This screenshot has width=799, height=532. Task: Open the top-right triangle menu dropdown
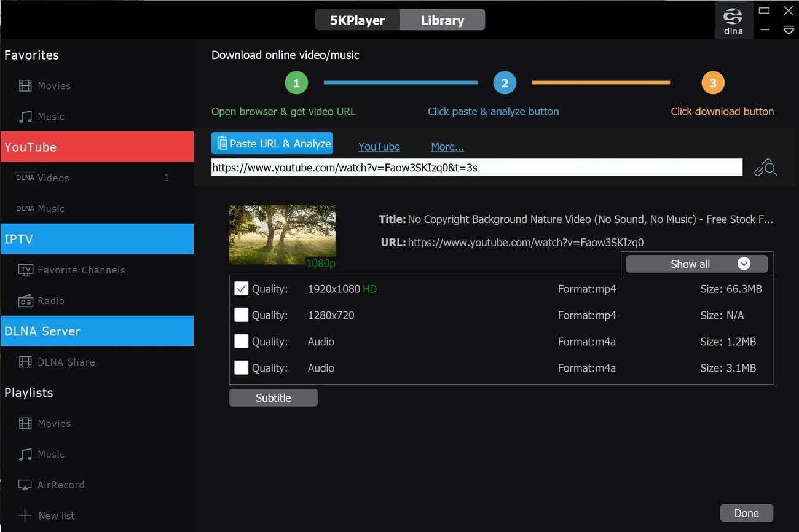click(x=789, y=30)
